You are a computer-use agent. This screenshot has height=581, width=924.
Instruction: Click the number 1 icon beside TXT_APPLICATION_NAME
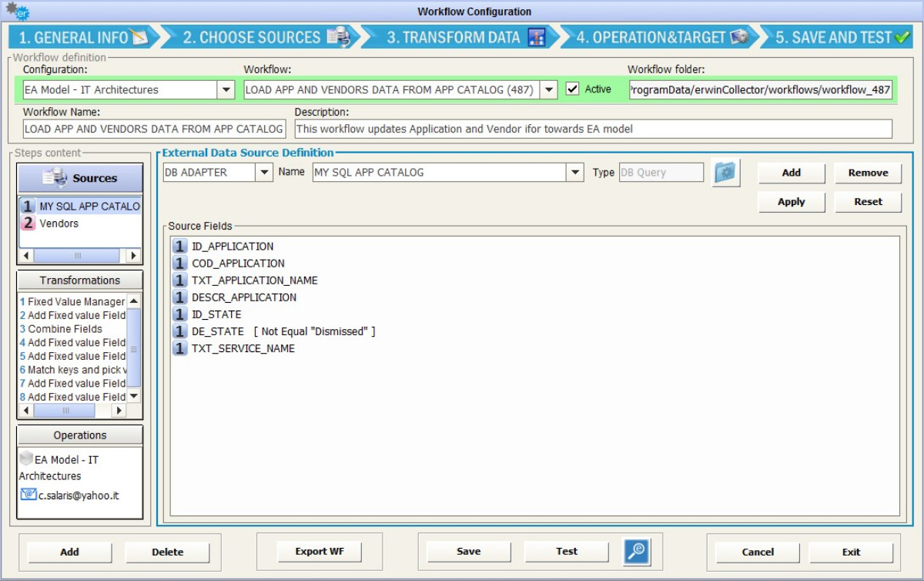pyautogui.click(x=180, y=280)
